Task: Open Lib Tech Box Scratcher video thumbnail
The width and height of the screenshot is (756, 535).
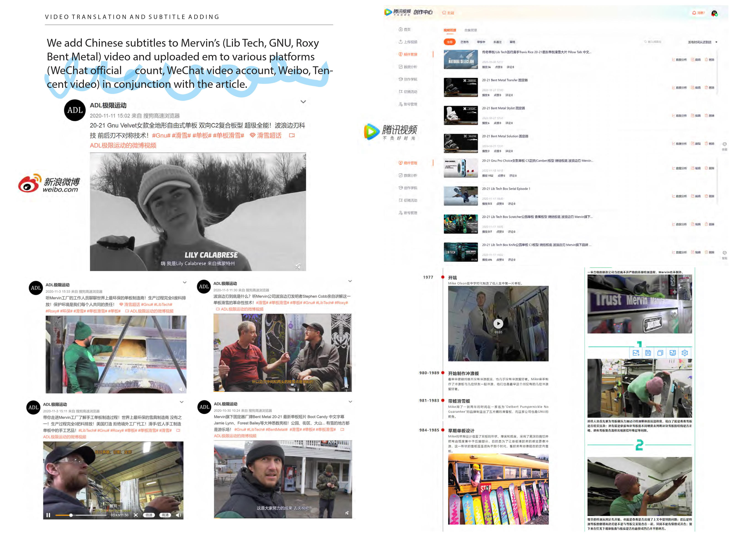Action: pos(461,224)
